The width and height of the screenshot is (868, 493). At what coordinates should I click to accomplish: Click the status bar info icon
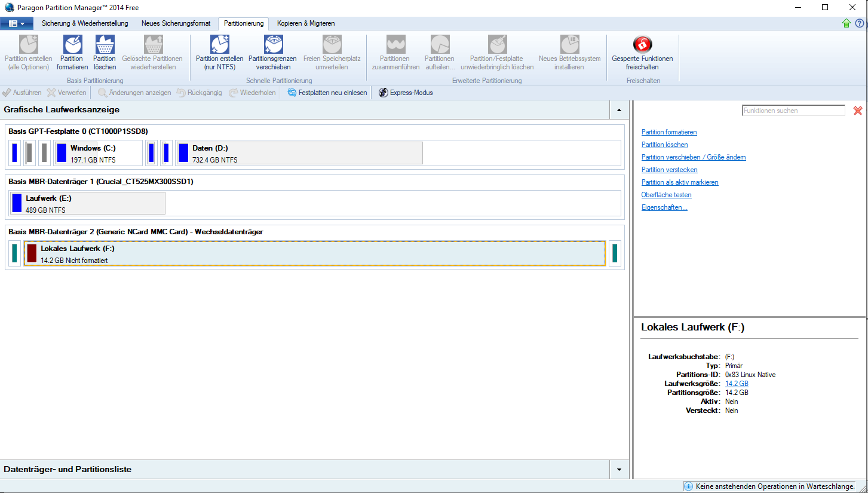(688, 486)
